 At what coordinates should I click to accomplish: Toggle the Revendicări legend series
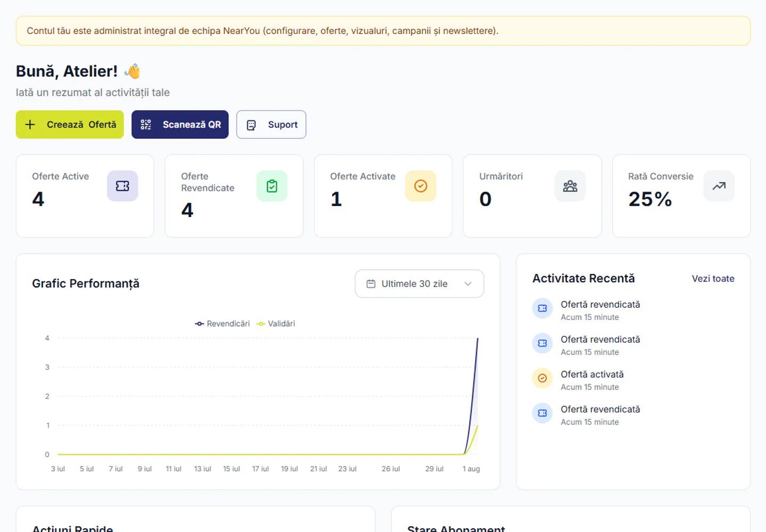point(222,323)
